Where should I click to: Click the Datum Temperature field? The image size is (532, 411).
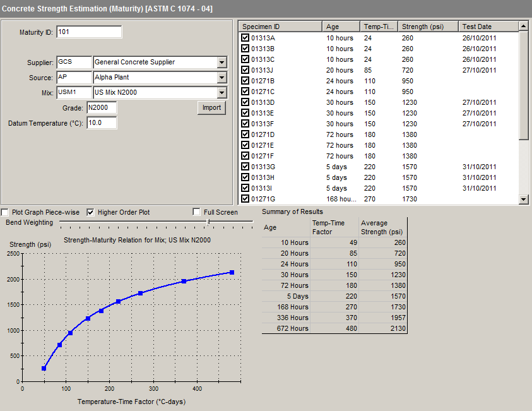(x=102, y=122)
